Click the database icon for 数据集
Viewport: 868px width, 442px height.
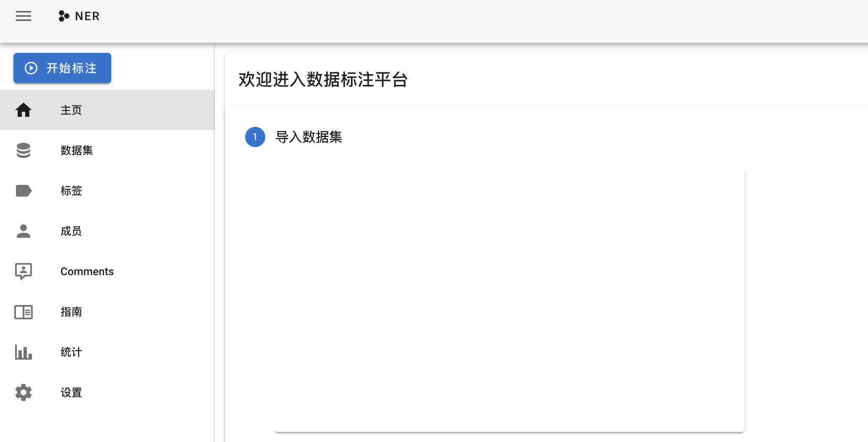point(24,150)
